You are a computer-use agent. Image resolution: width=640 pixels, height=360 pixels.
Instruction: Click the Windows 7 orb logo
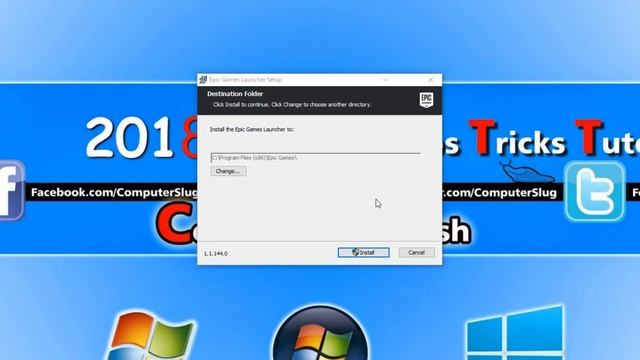coord(321,333)
